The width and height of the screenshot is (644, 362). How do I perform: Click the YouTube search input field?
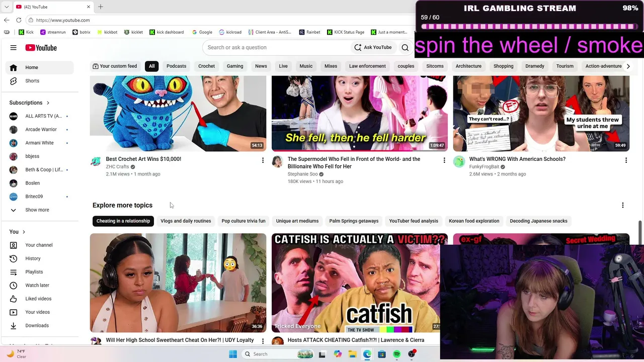tap(277, 47)
